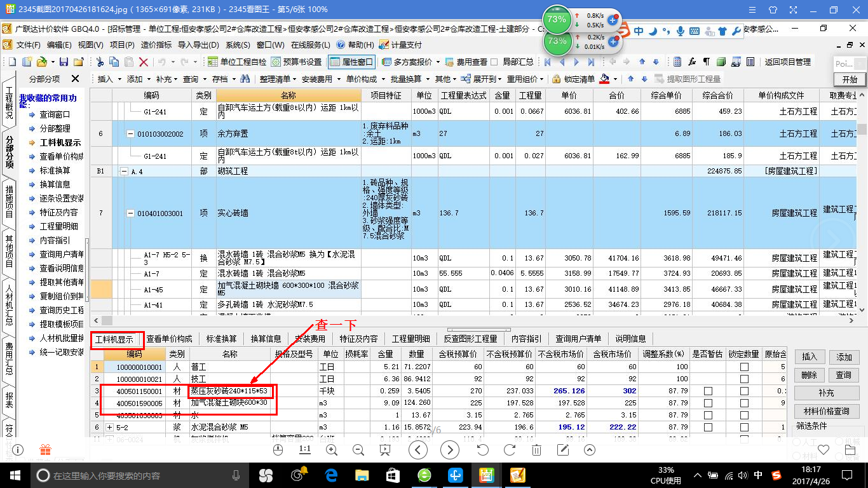Click the paragraph mark icon
The height and width of the screenshot is (488, 868).
point(707,62)
